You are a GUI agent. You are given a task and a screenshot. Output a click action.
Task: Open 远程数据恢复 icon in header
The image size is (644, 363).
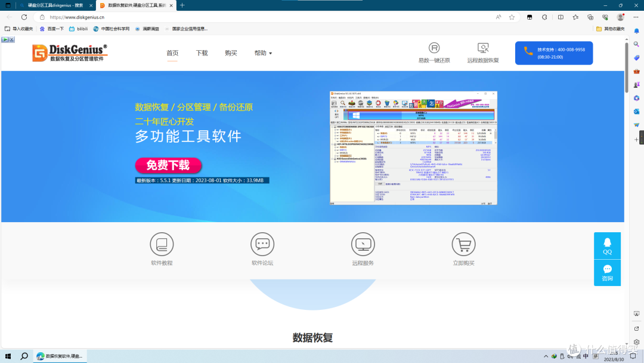483,48
